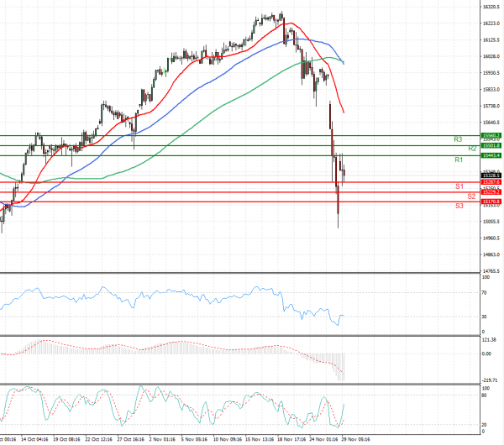This screenshot has width=504, height=445.
Task: Click the 14863.0 price axis value
Action: point(491,254)
